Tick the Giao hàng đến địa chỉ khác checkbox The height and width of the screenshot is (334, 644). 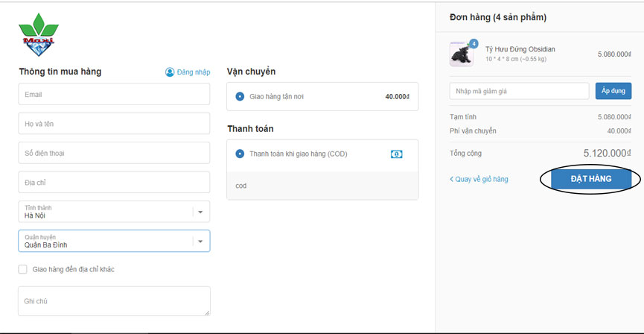pos(23,269)
